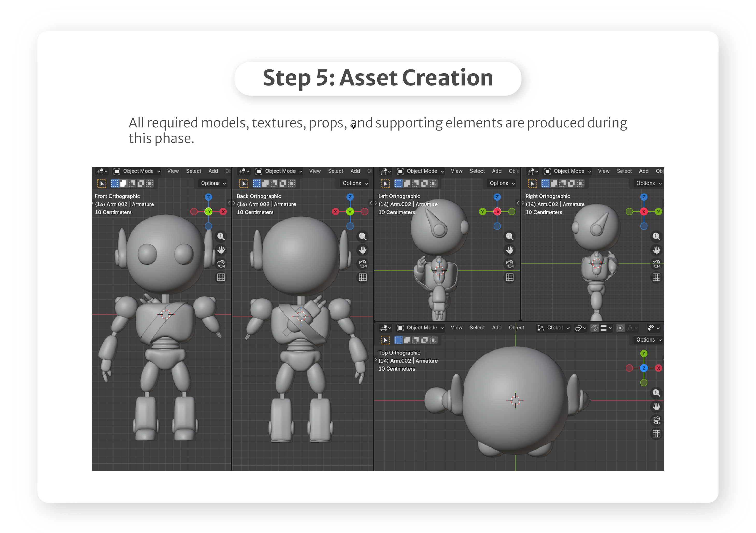Open Object menu in Top Orthographic viewport
This screenshot has height=533, width=756.
click(x=516, y=328)
